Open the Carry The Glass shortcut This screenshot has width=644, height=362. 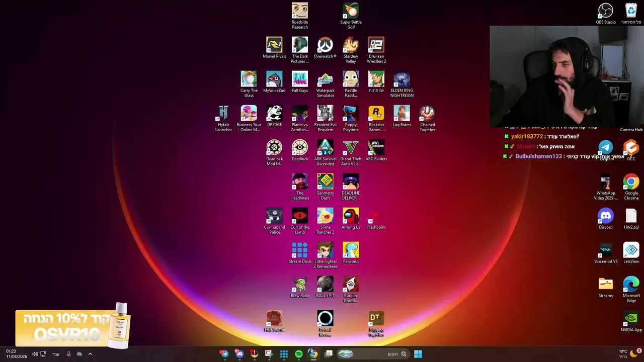tap(249, 84)
